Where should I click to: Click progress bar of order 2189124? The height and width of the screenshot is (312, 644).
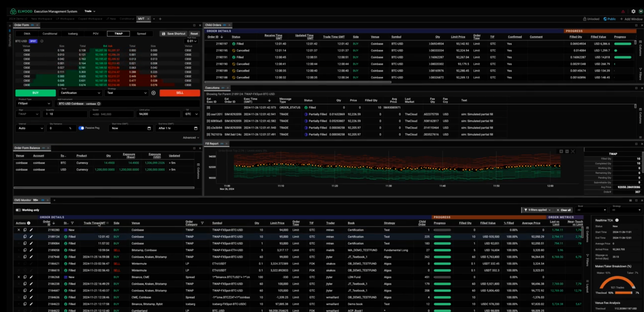pos(442,237)
